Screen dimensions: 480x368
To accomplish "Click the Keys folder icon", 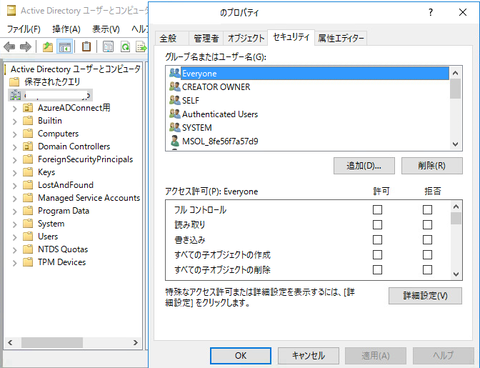I will coord(28,172).
